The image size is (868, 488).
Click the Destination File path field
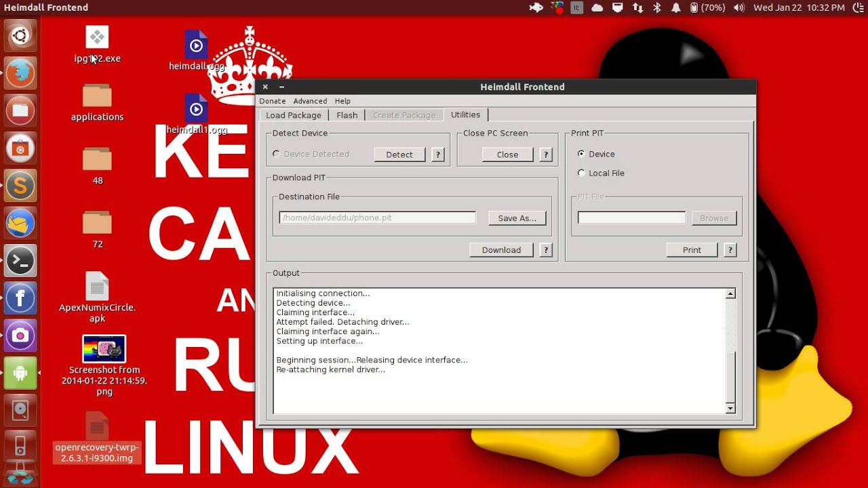pyautogui.click(x=378, y=218)
